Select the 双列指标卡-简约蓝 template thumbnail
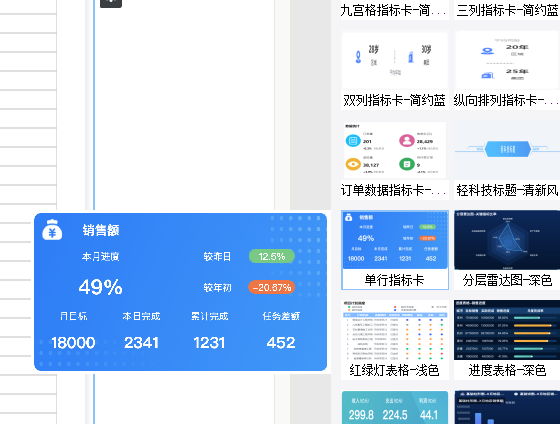Viewport: 560px width, 424px height. pyautogui.click(x=395, y=60)
